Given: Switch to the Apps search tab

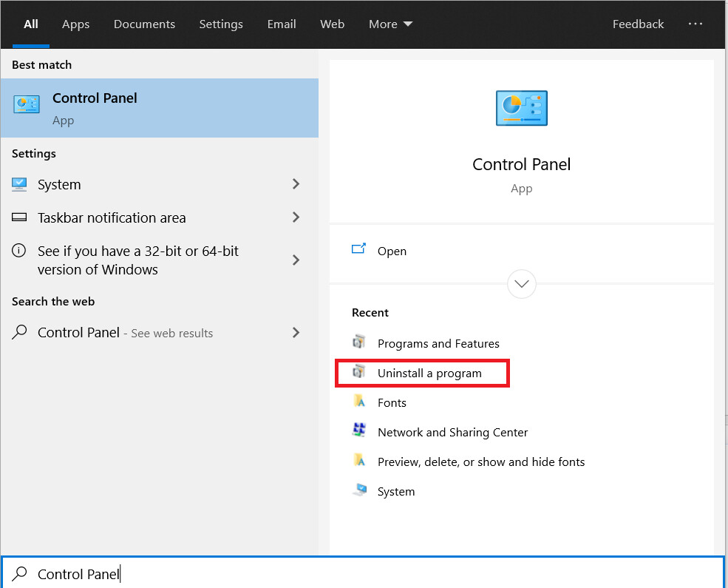Looking at the screenshot, I should point(75,24).
